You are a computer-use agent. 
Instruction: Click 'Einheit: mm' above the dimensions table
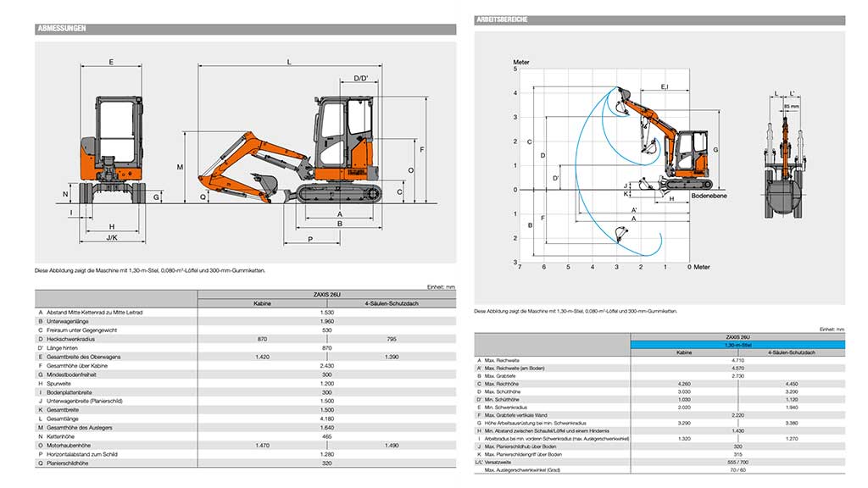441,286
